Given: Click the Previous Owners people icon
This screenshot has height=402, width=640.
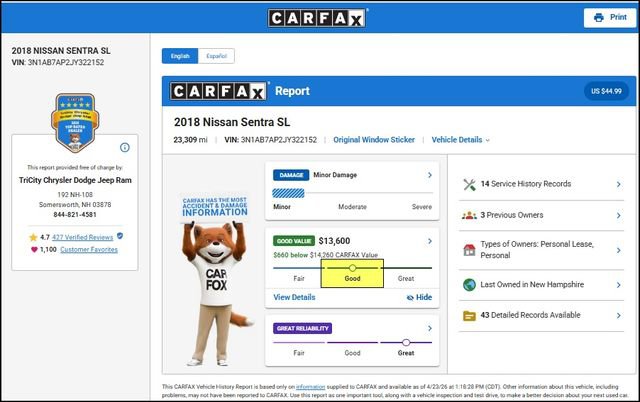Looking at the screenshot, I should (469, 215).
